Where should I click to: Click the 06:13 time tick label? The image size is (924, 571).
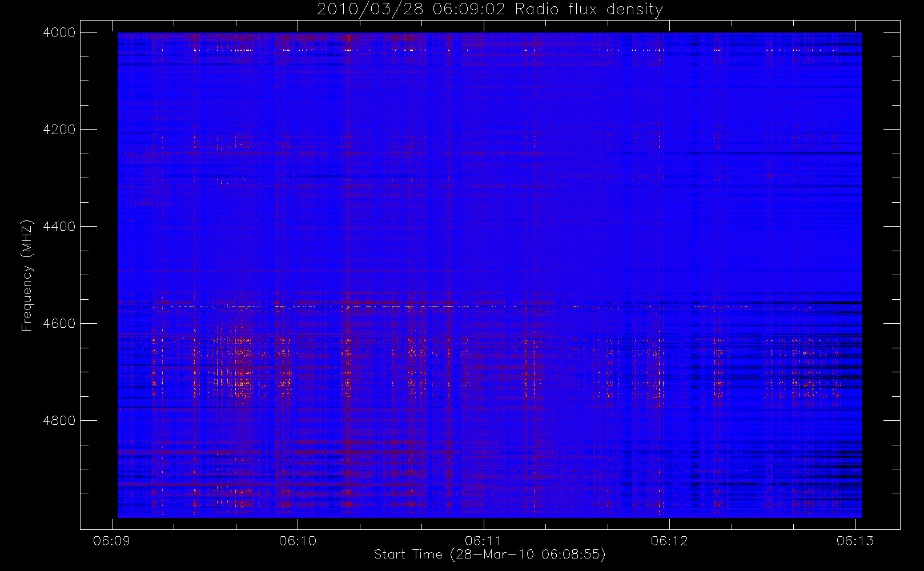tap(855, 541)
